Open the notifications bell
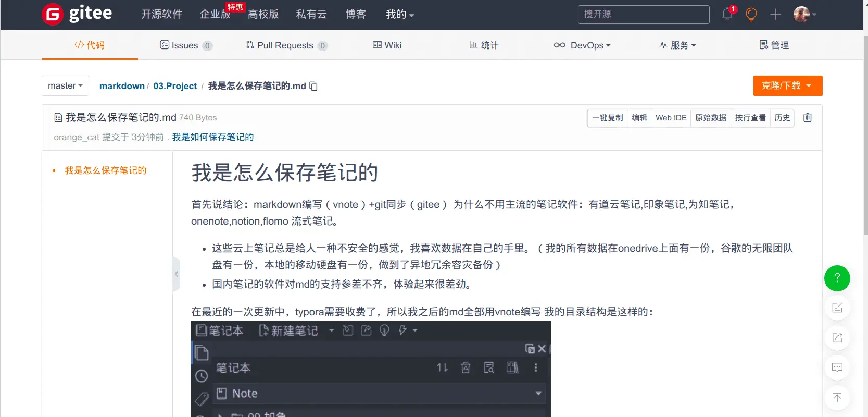The height and width of the screenshot is (417, 868). [727, 14]
